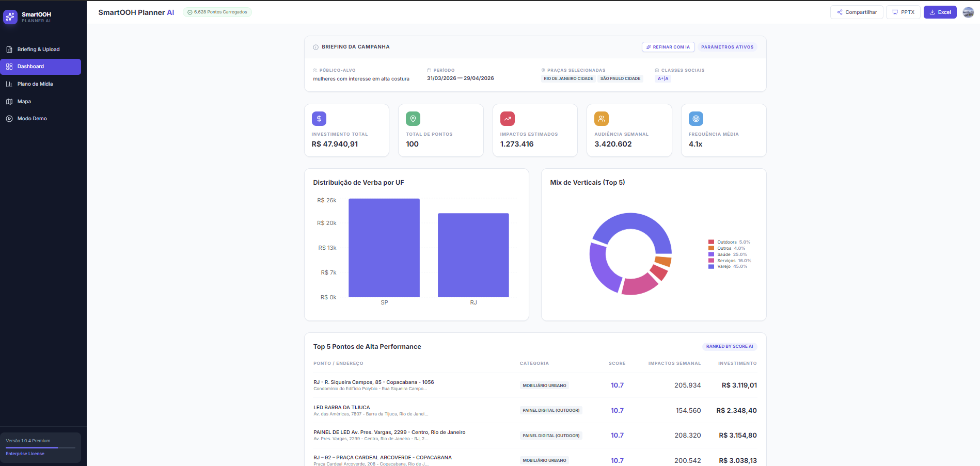
Task: Click the orange people Audiência Semanal icon
Action: tap(602, 119)
